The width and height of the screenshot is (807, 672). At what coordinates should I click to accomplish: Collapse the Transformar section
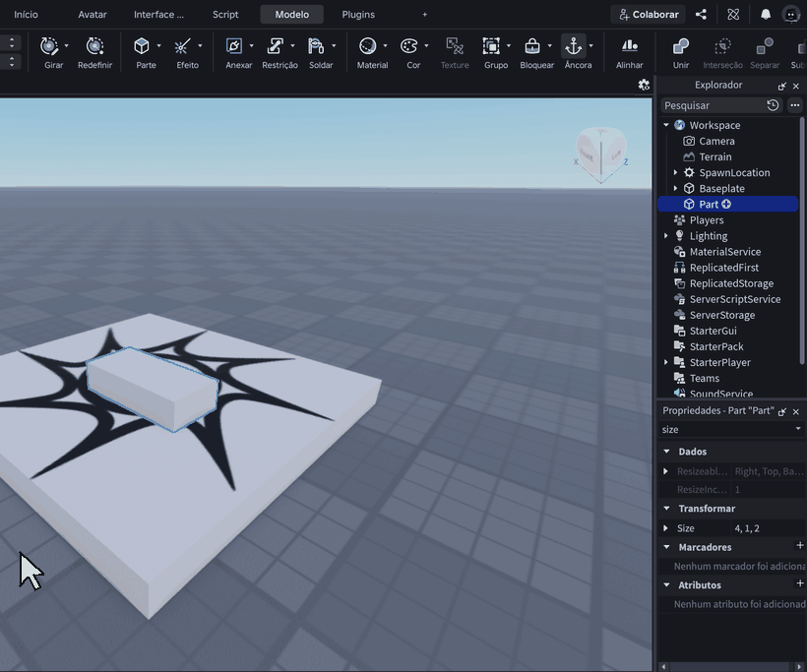click(x=666, y=509)
